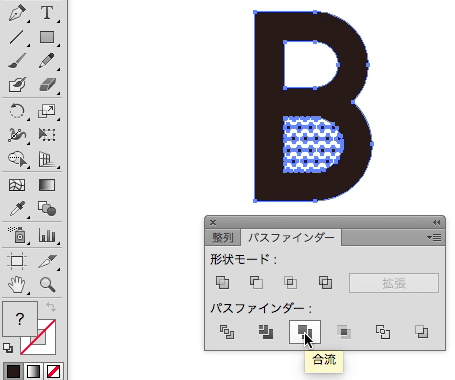
Task: Click the Exclude shape mode icon
Action: (x=325, y=283)
